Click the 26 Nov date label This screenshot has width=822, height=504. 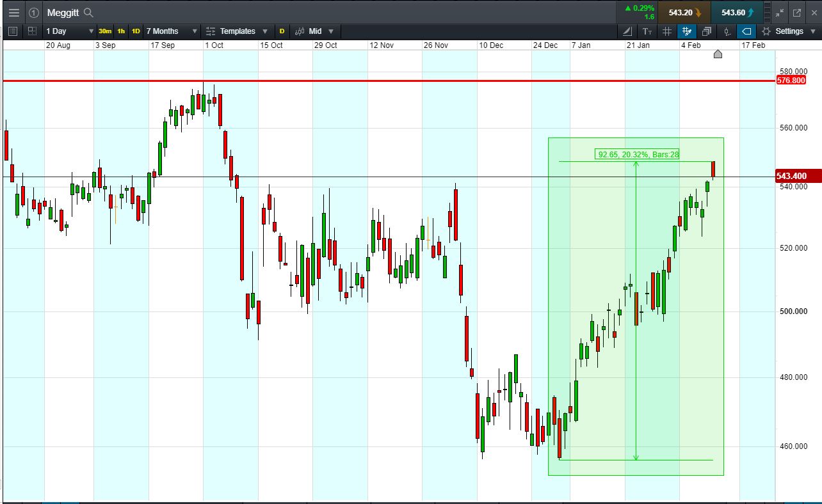click(x=436, y=45)
